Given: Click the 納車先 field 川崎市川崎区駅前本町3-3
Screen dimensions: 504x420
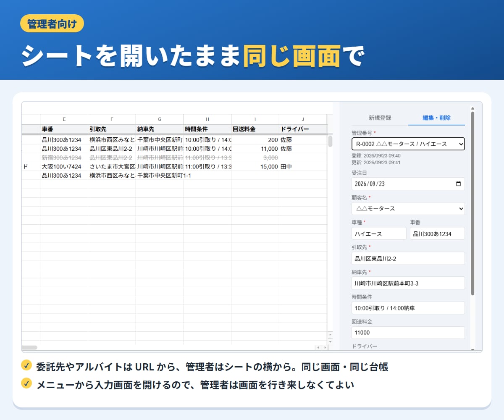Looking at the screenshot, I should click(x=408, y=283).
